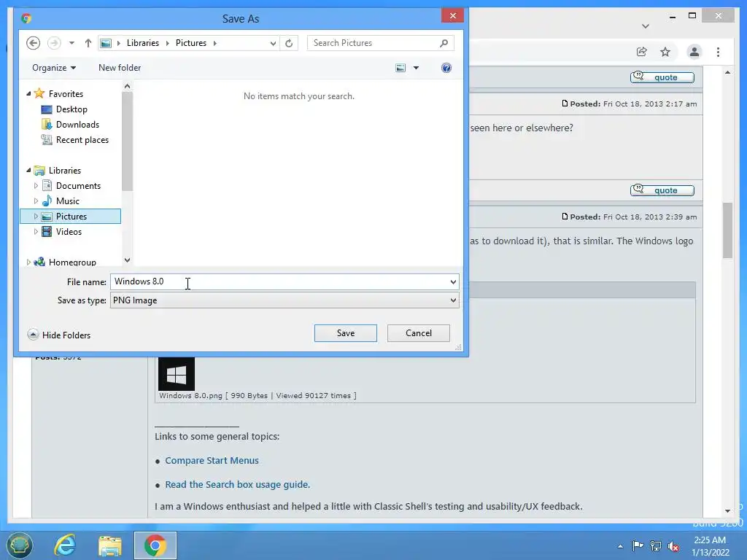Click the upper quote button in Chrome page
The image size is (747, 560).
(662, 77)
